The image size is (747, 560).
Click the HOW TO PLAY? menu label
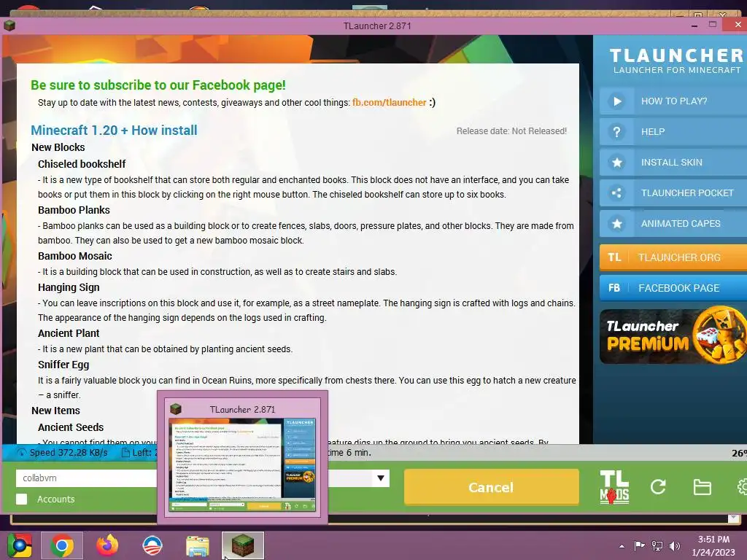tap(673, 101)
